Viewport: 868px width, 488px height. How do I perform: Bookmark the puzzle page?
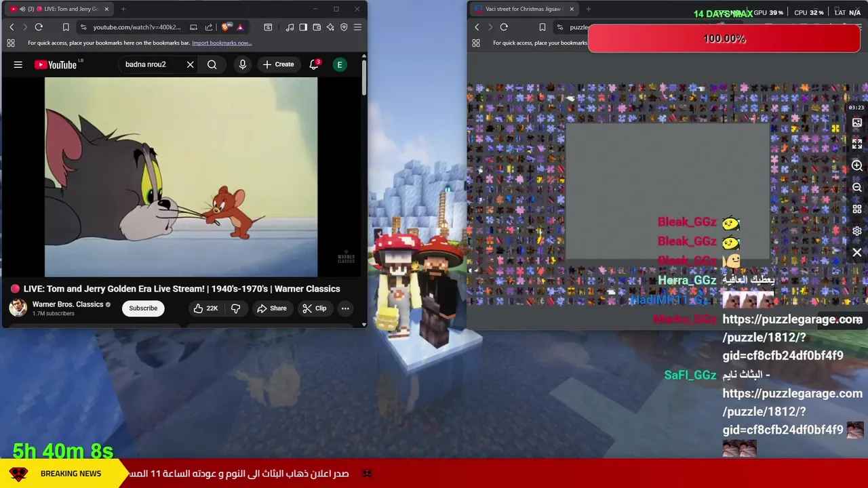542,27
